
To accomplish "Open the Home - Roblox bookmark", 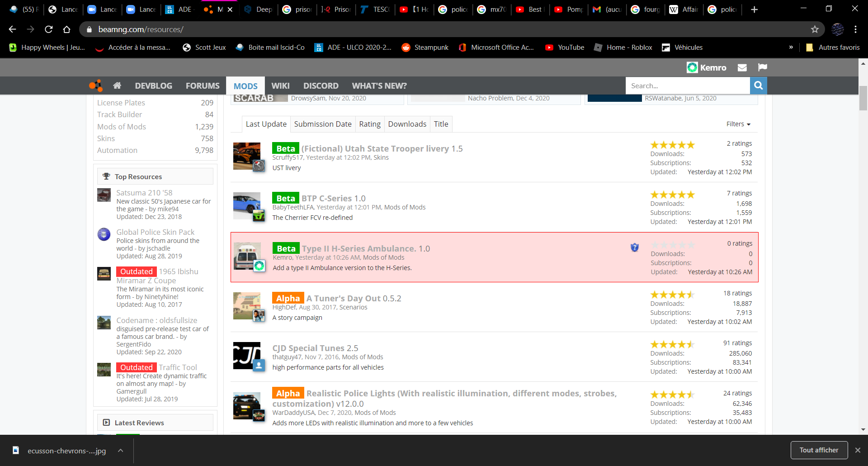I will [x=623, y=48].
